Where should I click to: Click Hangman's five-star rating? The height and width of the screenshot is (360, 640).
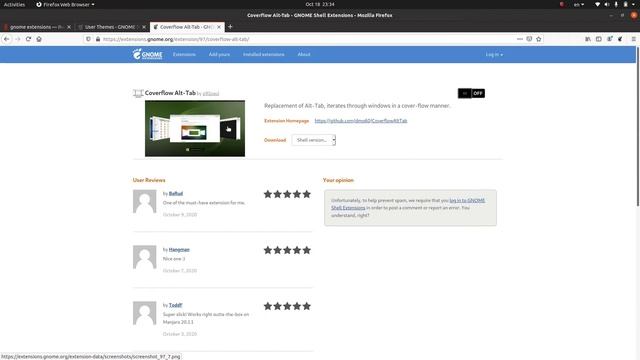[x=287, y=250]
